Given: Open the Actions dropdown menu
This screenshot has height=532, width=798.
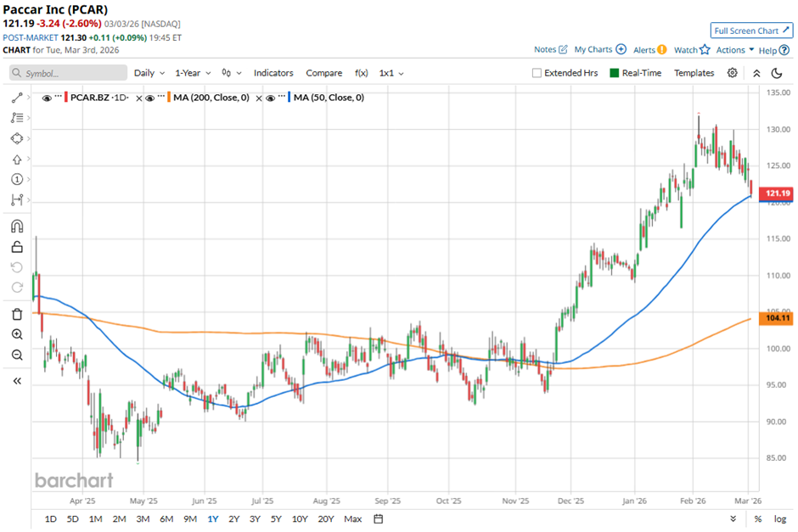Looking at the screenshot, I should point(734,50).
